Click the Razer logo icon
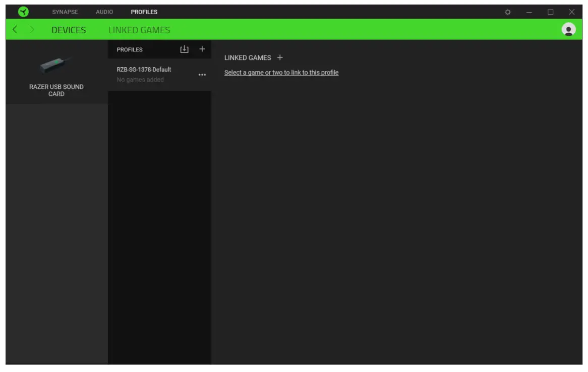 point(23,11)
